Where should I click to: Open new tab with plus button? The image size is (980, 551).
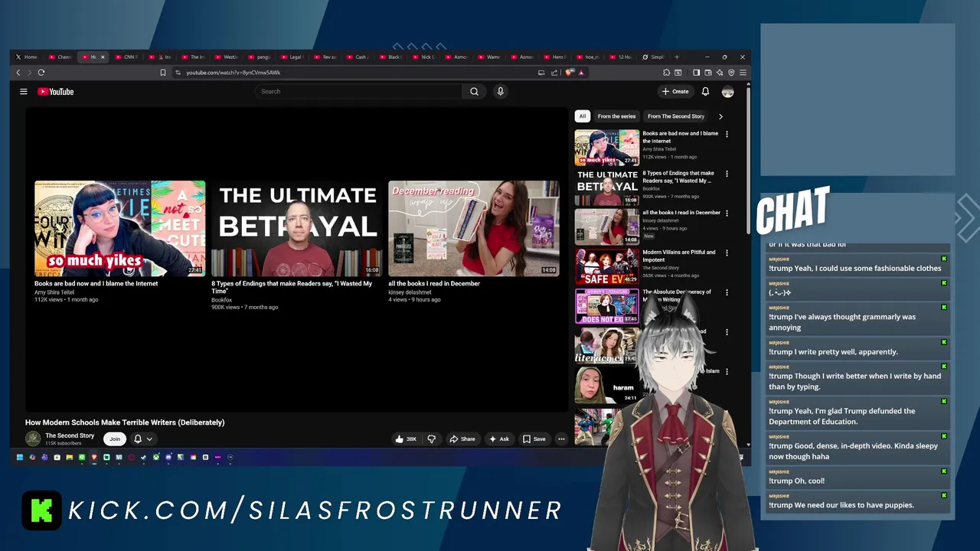pyautogui.click(x=677, y=57)
